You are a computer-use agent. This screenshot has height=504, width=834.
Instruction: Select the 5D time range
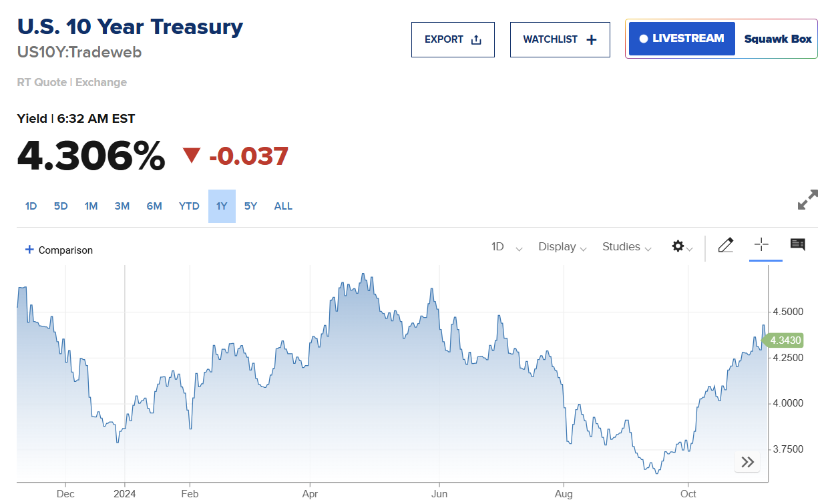tap(61, 206)
